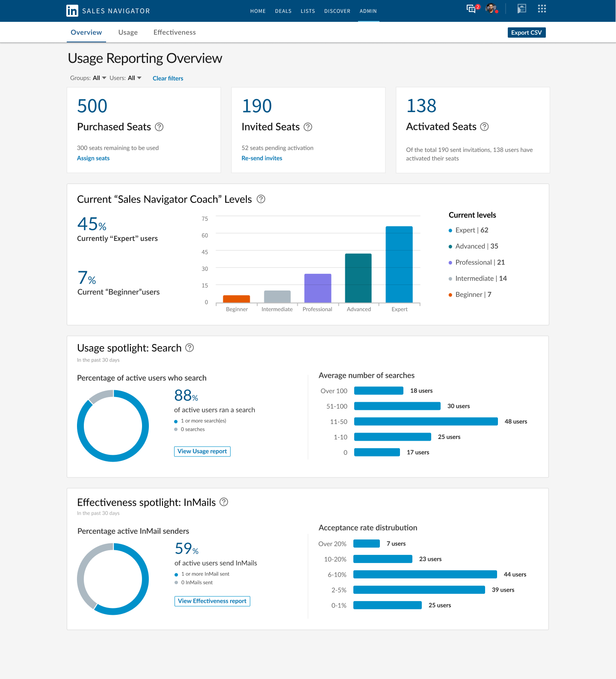This screenshot has height=679, width=616.
Task: Click the help icon beside Purchased Seats
Action: 159,127
